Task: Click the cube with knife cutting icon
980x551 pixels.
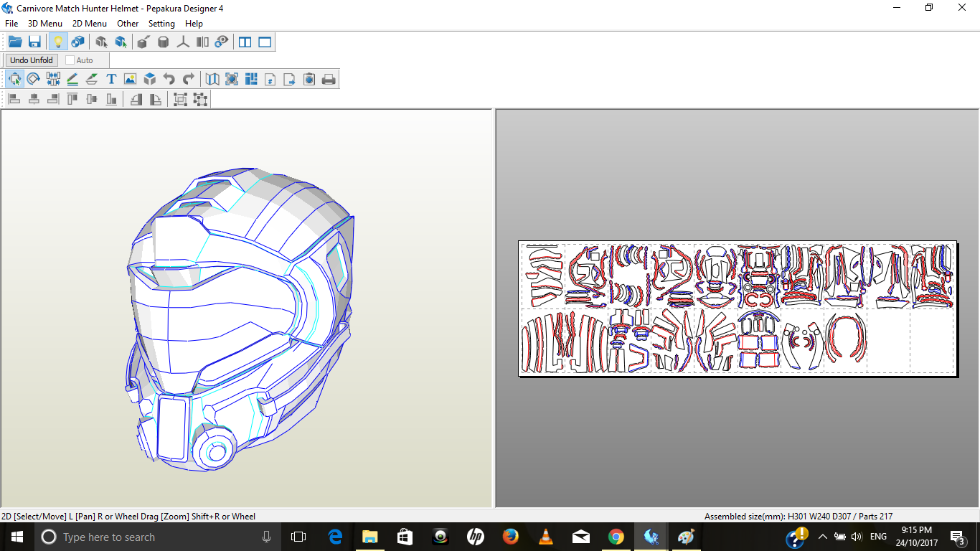Action: pyautogui.click(x=143, y=42)
